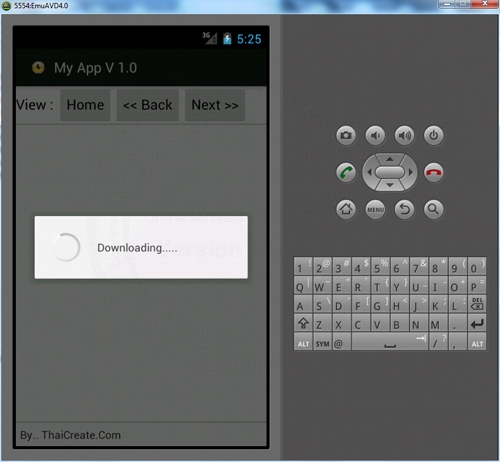Click the Z key on the keyboard
Screen dimensions: 500x462
(322, 323)
